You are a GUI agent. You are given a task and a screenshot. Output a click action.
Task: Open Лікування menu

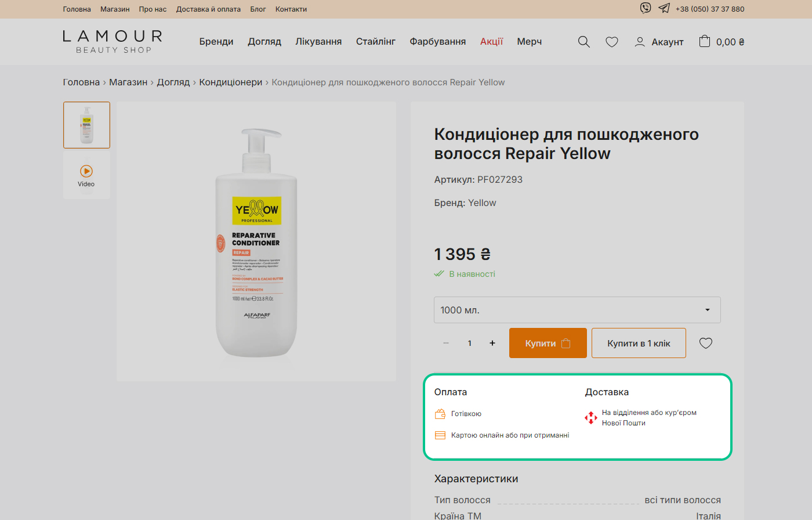tap(318, 42)
